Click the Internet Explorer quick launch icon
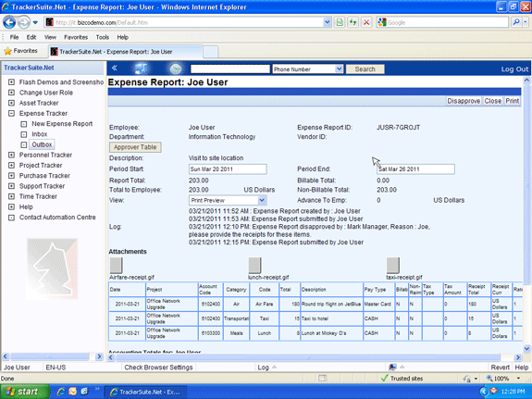This screenshot has width=532, height=399. pyautogui.click(x=61, y=392)
